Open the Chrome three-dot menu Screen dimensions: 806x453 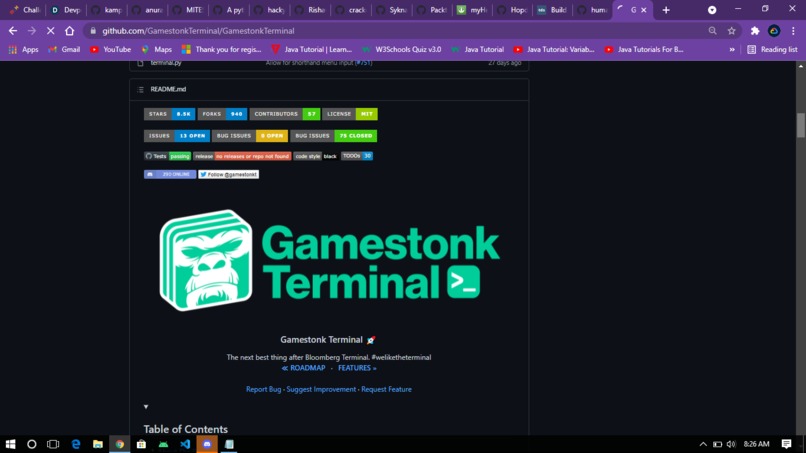(793, 31)
